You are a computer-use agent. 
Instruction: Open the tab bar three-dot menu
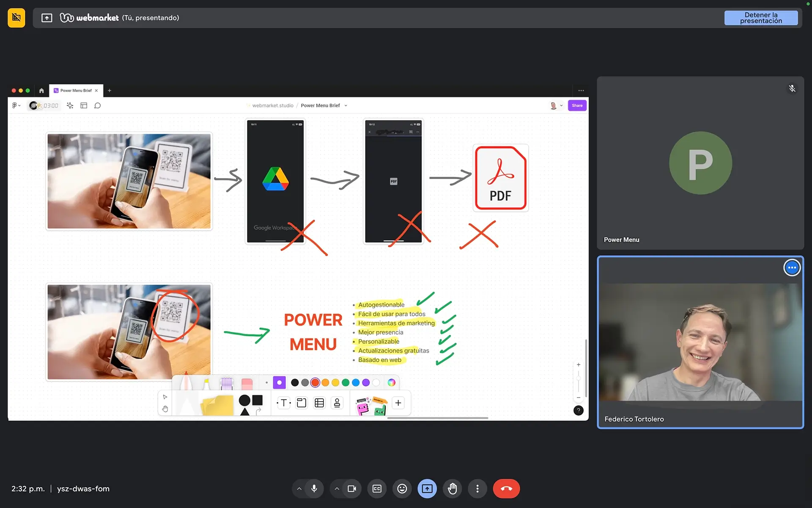[581, 91]
